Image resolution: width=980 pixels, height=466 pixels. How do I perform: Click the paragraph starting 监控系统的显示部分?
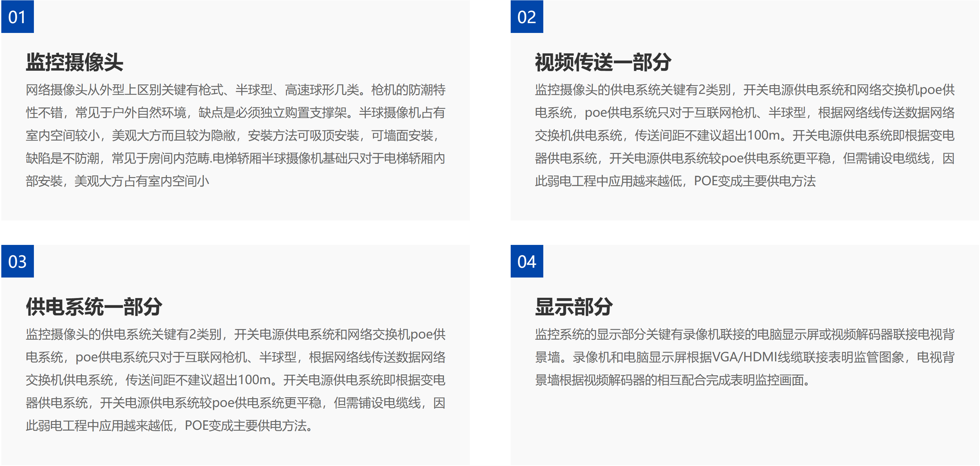[x=744, y=357]
